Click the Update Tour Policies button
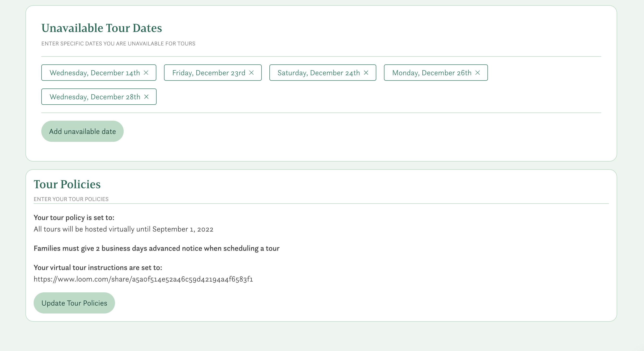644x351 pixels. point(74,303)
